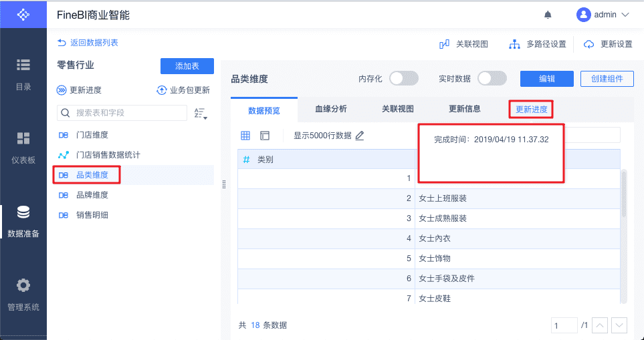The width and height of the screenshot is (644, 340).
Task: Switch to the 更新信息 tab
Action: [464, 109]
